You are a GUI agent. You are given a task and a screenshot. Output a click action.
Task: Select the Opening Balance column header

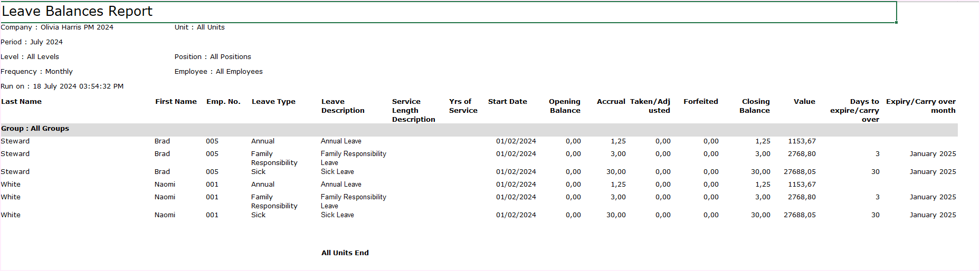click(564, 106)
